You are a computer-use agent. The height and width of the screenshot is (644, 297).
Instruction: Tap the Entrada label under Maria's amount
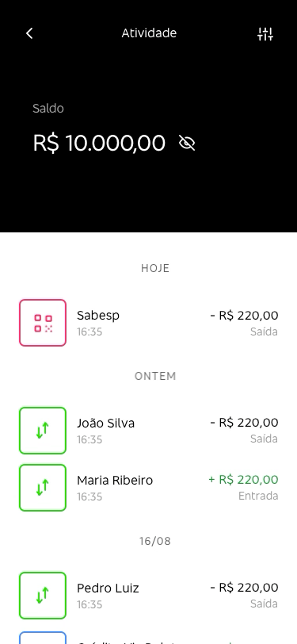coord(258,496)
